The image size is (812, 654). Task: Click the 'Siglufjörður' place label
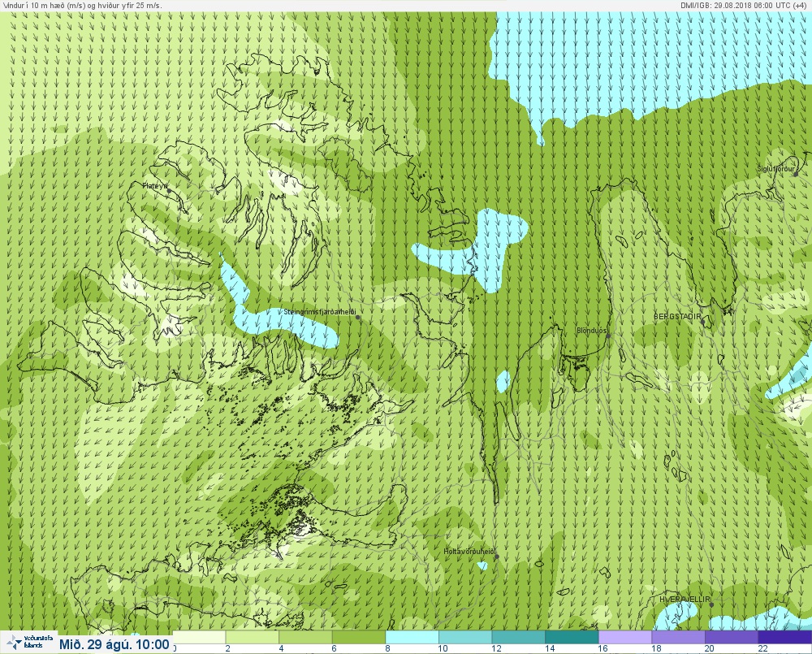[775, 169]
